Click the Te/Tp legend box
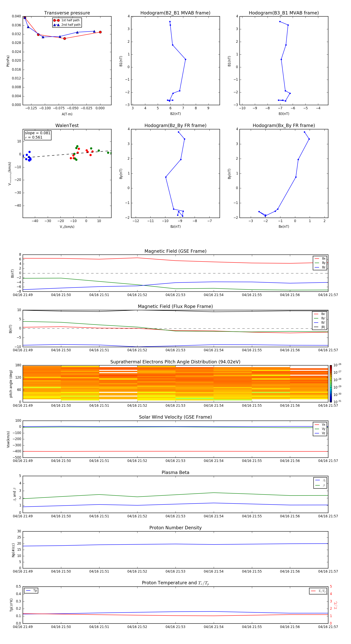Screen dimensions: 351x644 pyautogui.click(x=318, y=591)
